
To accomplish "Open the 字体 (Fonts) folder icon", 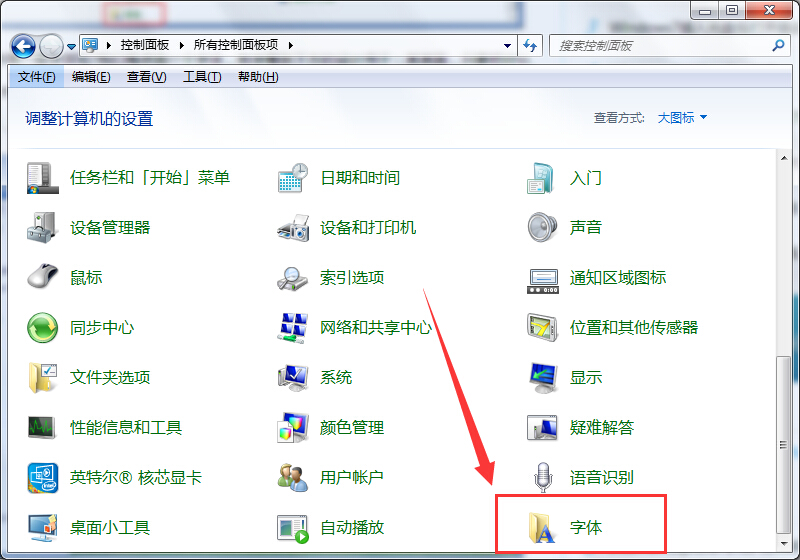I will tap(542, 527).
